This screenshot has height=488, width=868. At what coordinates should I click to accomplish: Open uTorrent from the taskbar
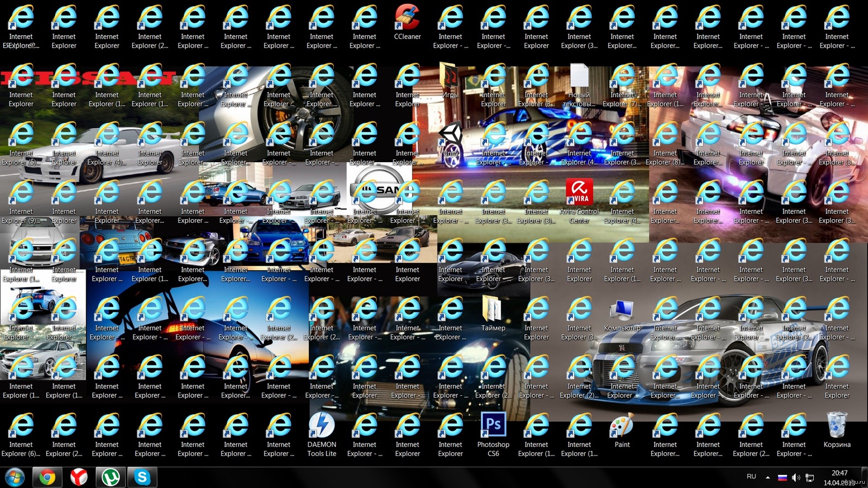[x=111, y=477]
